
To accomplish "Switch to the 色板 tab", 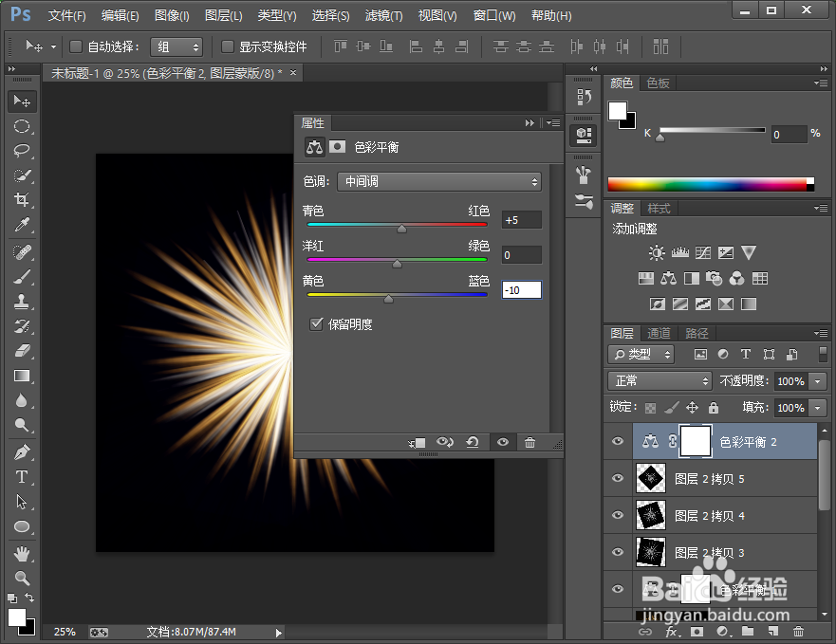I will pyautogui.click(x=658, y=83).
